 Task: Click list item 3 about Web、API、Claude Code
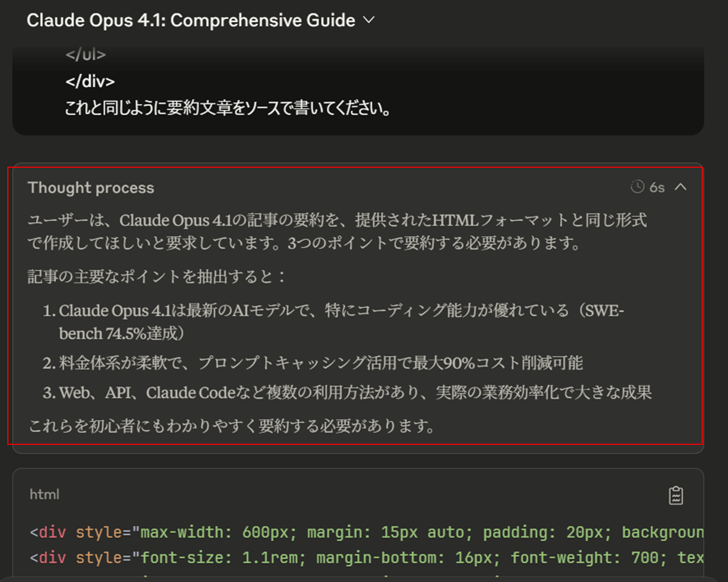[347, 392]
